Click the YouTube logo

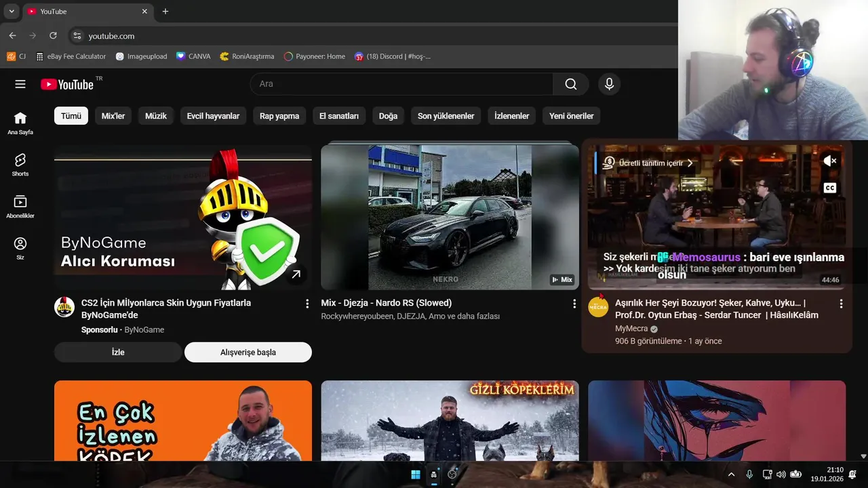67,84
